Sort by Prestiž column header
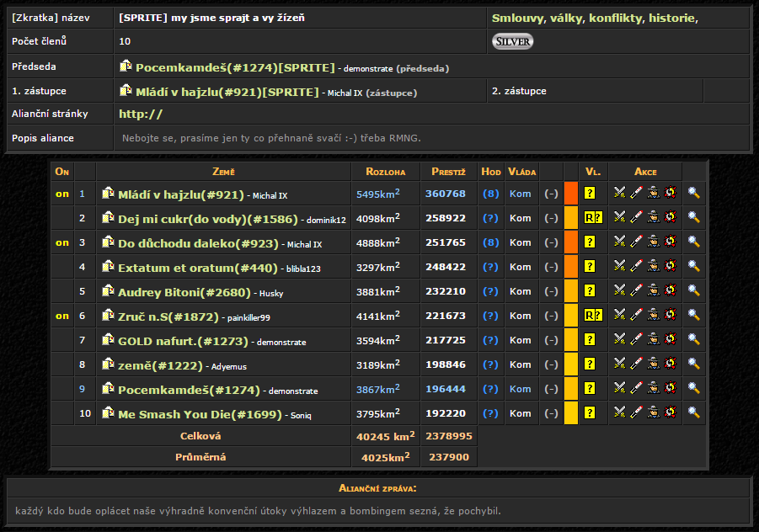 [x=448, y=172]
